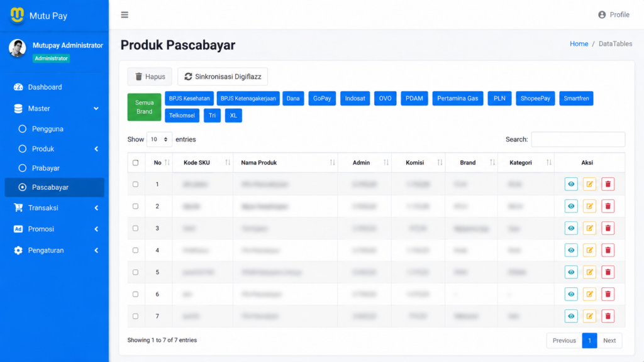View details of row 7
This screenshot has width=644, height=362.
click(x=571, y=316)
